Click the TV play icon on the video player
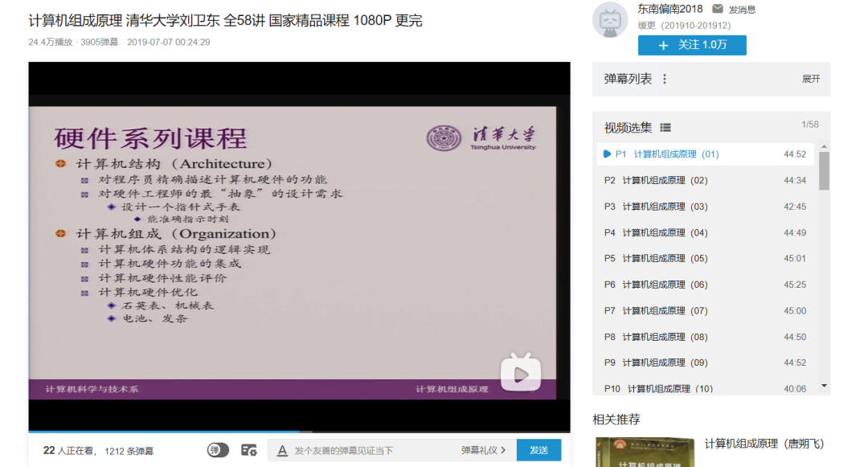Viewport: 868px width, 467px height. coord(519,372)
